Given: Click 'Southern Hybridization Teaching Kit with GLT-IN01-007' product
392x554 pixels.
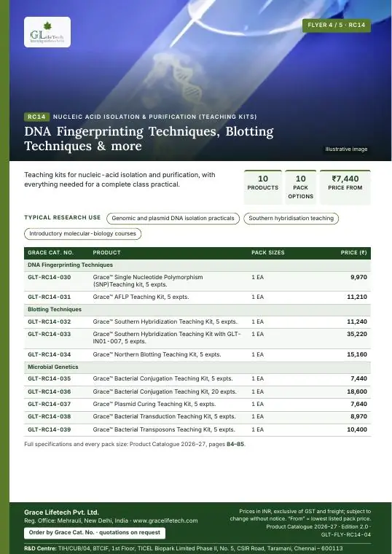Looking at the screenshot, I should [167, 338].
